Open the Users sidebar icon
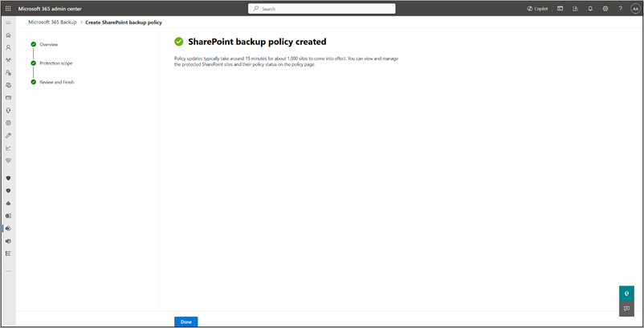 8,47
